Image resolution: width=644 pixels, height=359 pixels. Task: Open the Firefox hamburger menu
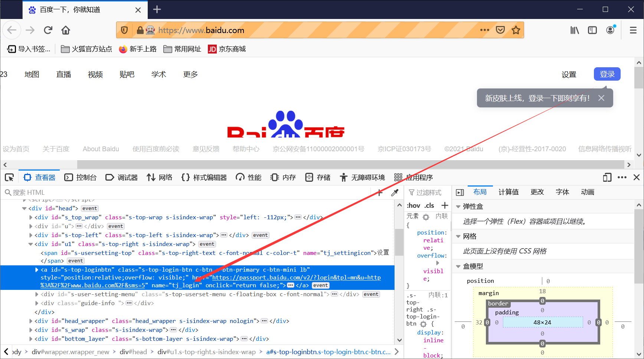click(x=633, y=30)
